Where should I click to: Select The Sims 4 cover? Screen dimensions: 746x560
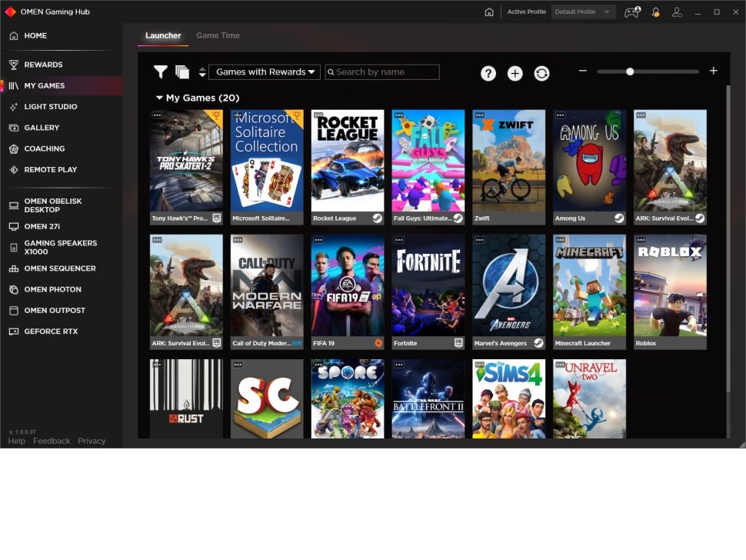point(508,398)
